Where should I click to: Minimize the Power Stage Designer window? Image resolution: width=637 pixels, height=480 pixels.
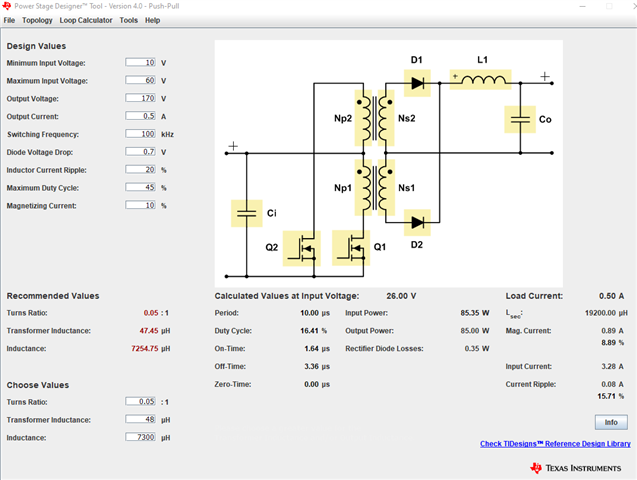pos(582,6)
